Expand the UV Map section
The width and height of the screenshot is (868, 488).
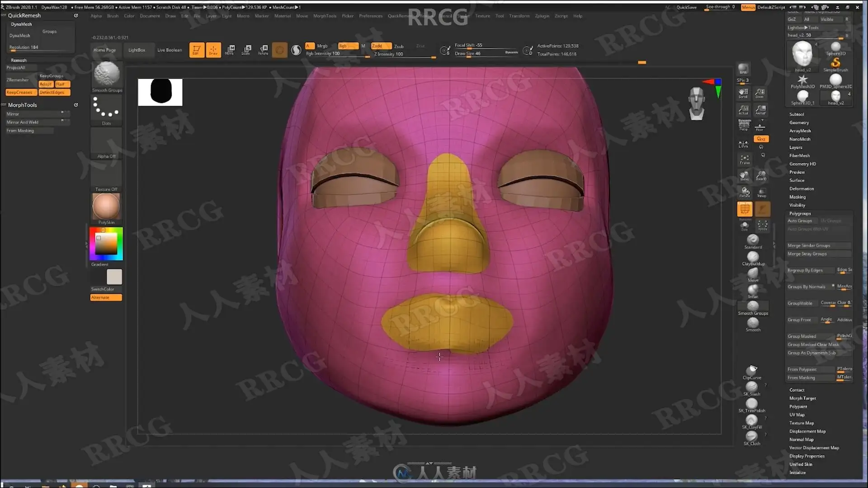click(x=797, y=415)
